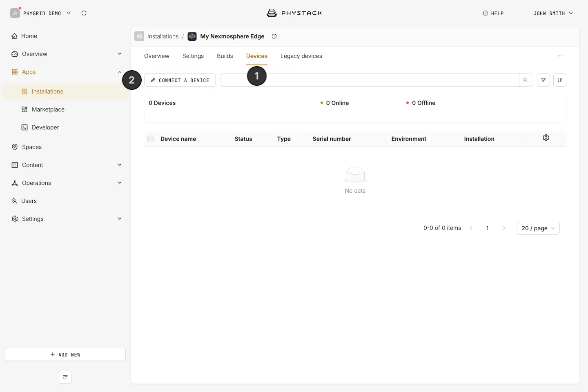Image resolution: width=588 pixels, height=392 pixels.
Task: Switch to the Legacy devices tab
Action: click(301, 56)
